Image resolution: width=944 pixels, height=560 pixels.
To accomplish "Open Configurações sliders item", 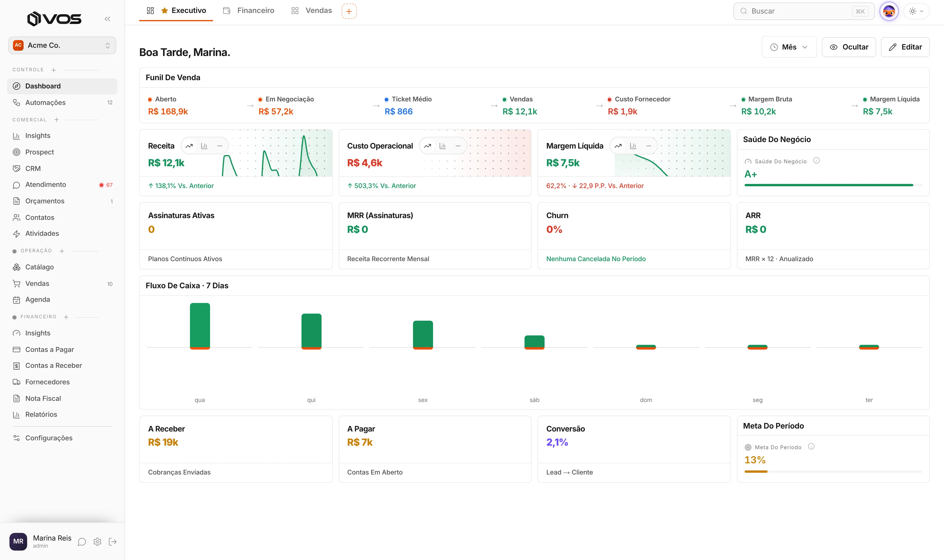I will [x=62, y=438].
